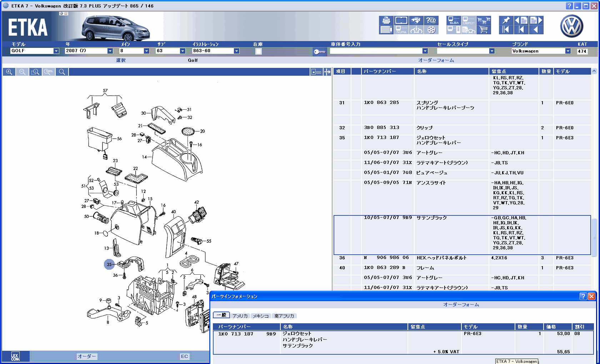Open the parts list view icon
This screenshot has height=364, width=600.
(386, 30)
